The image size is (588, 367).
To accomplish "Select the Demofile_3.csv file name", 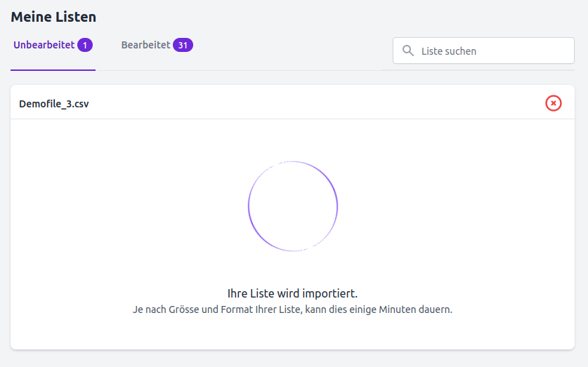I will coord(54,104).
